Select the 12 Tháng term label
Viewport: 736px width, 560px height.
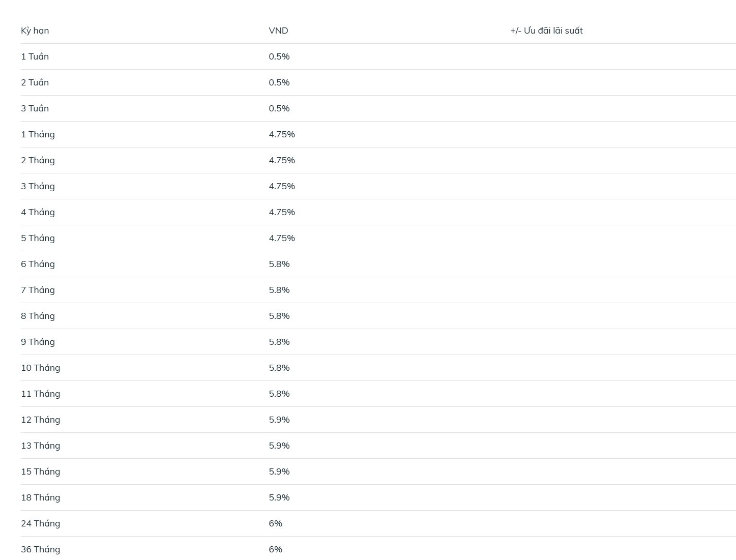[x=40, y=420]
